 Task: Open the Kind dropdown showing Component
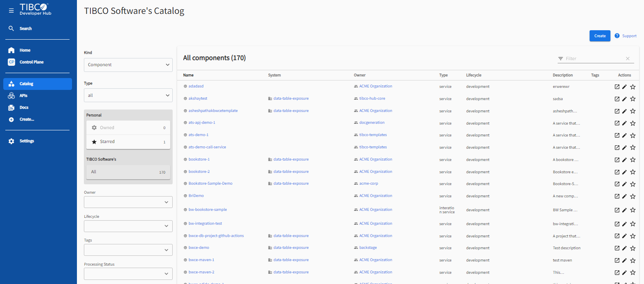coord(128,65)
